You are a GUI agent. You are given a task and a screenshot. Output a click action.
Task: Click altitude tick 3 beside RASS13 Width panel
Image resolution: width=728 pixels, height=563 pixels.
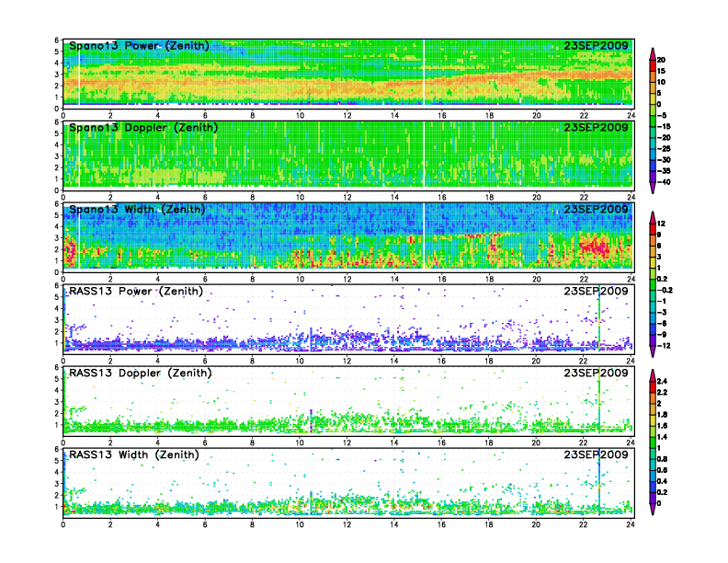(x=57, y=484)
